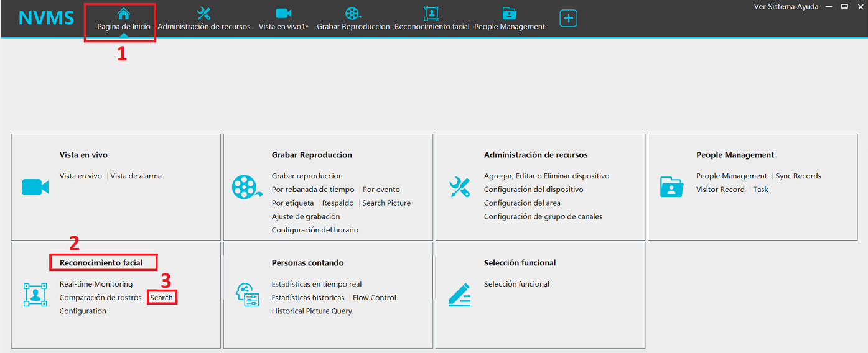This screenshot has height=353, width=868.
Task: Open the Search link under Reconocimiento facial
Action: pyautogui.click(x=162, y=298)
